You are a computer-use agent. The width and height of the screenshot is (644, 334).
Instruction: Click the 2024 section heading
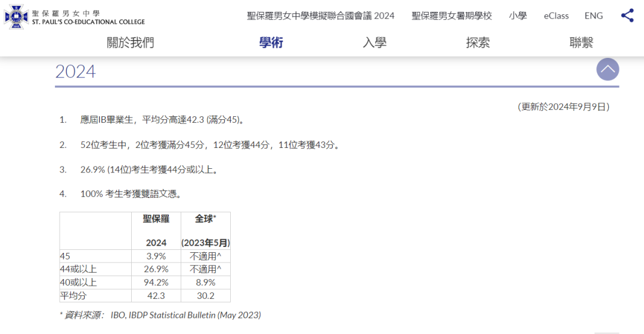75,72
